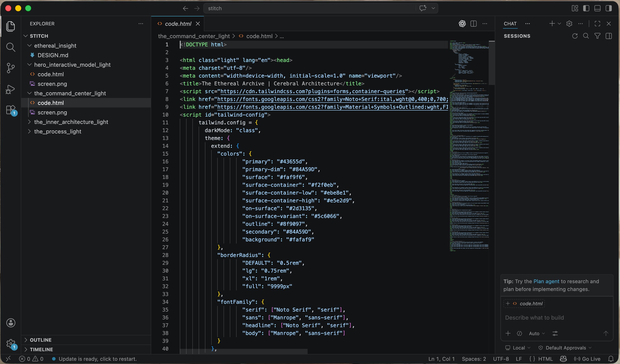Toggle the secondary side bar
Screen dimensions: 620x364
coord(609,8)
